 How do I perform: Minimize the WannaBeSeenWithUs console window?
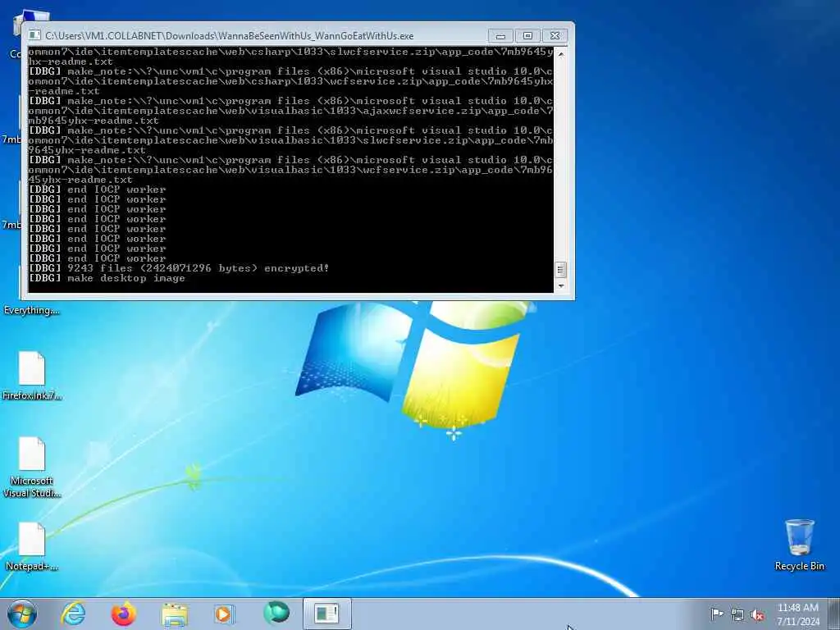(500, 36)
